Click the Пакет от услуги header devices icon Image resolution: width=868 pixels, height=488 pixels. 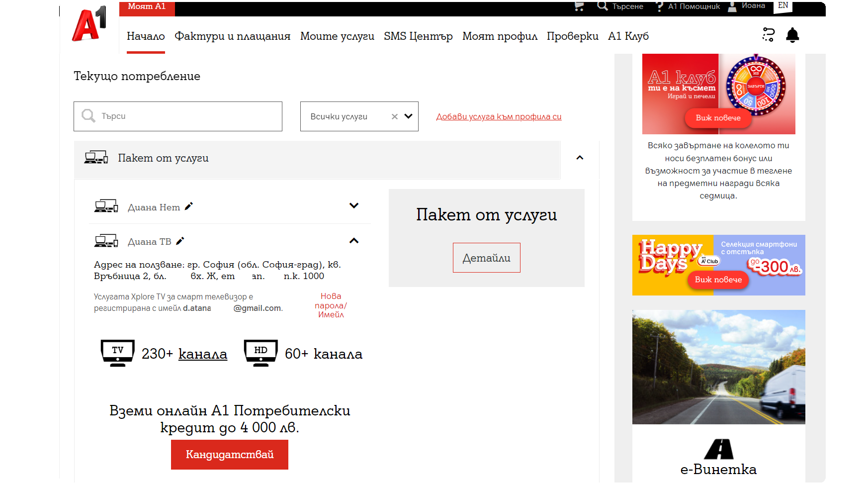point(96,158)
